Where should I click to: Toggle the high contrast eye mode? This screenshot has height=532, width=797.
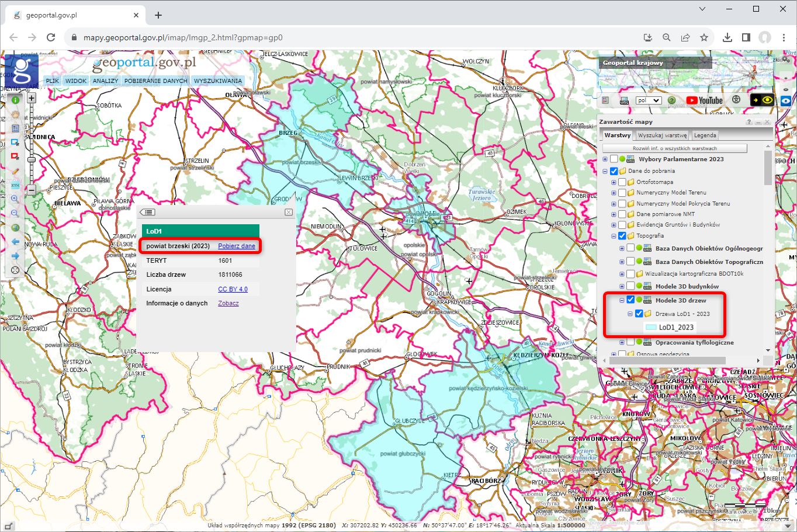click(767, 100)
